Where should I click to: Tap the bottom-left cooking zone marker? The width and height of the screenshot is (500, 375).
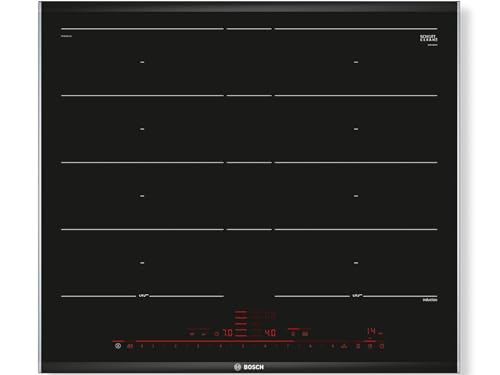[142, 263]
